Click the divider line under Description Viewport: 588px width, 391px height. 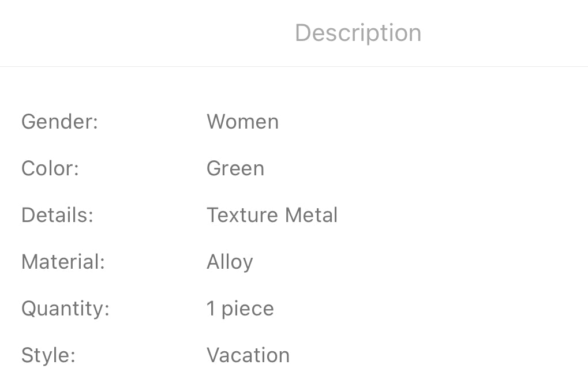click(294, 66)
